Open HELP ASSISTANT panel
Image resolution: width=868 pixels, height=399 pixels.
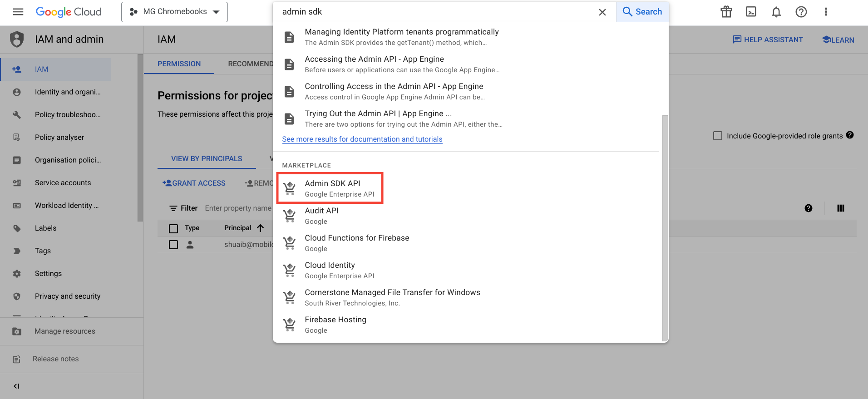(768, 40)
